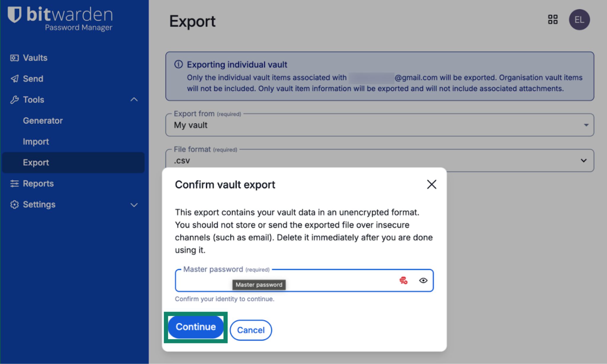Cancel the vault export dialog
Viewport: 607px width, 364px height.
point(250,330)
